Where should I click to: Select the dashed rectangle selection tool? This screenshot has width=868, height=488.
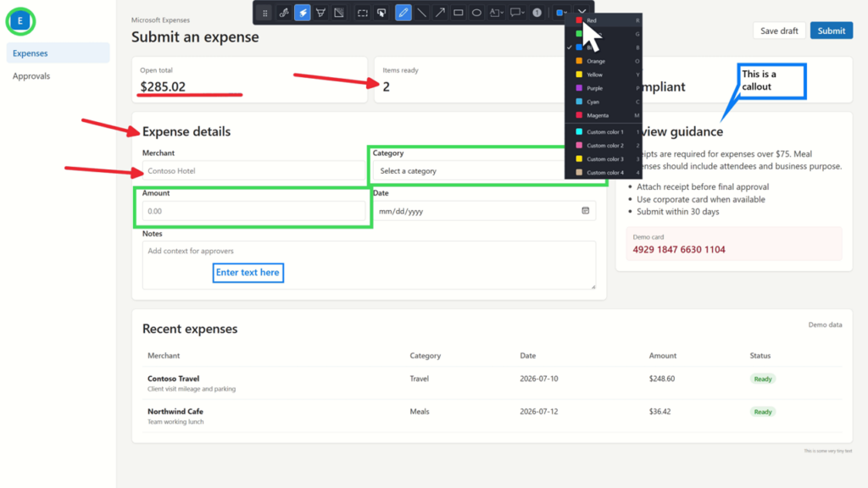click(363, 13)
